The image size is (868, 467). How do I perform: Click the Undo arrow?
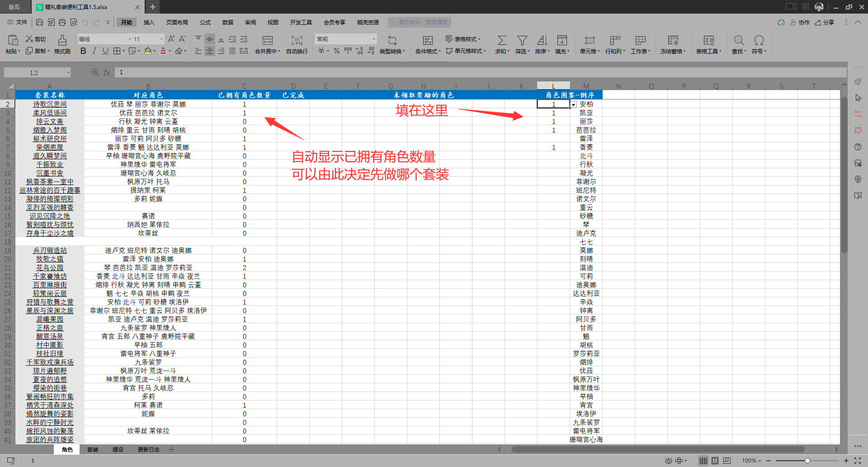[85, 22]
